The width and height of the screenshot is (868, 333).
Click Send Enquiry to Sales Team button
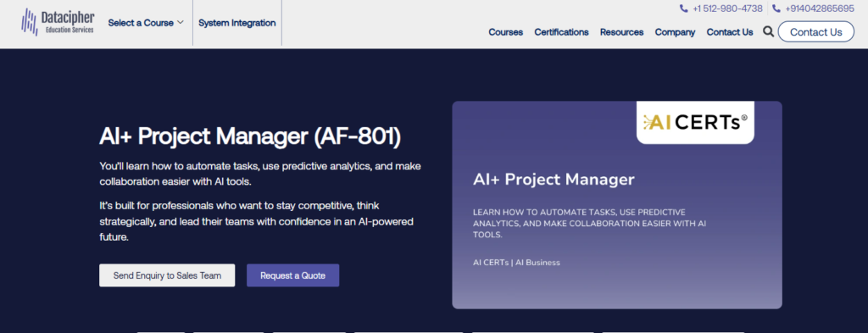pyautogui.click(x=167, y=275)
